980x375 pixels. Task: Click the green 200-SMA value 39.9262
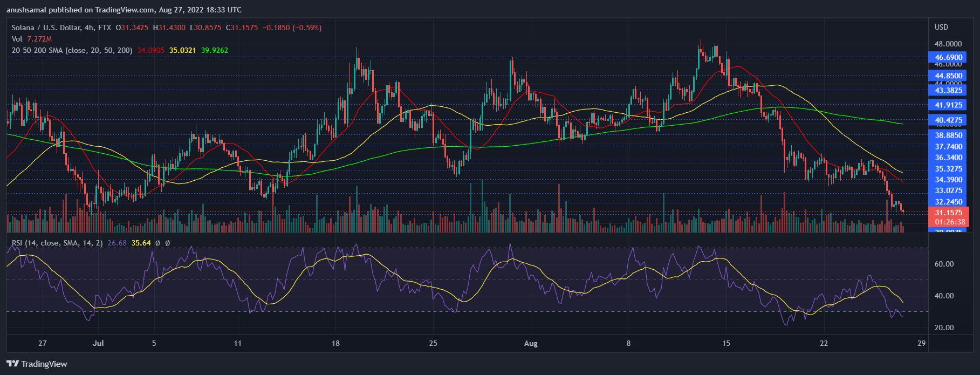[x=215, y=50]
